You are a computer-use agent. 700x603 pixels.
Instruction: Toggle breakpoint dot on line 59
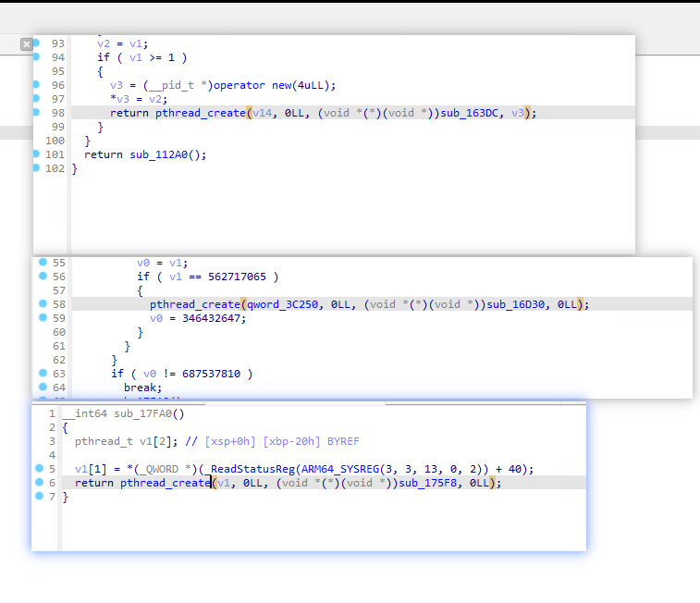click(43, 317)
